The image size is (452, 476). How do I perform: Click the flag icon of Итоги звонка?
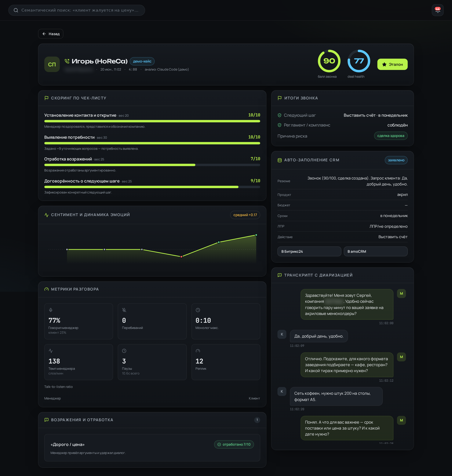point(280,98)
